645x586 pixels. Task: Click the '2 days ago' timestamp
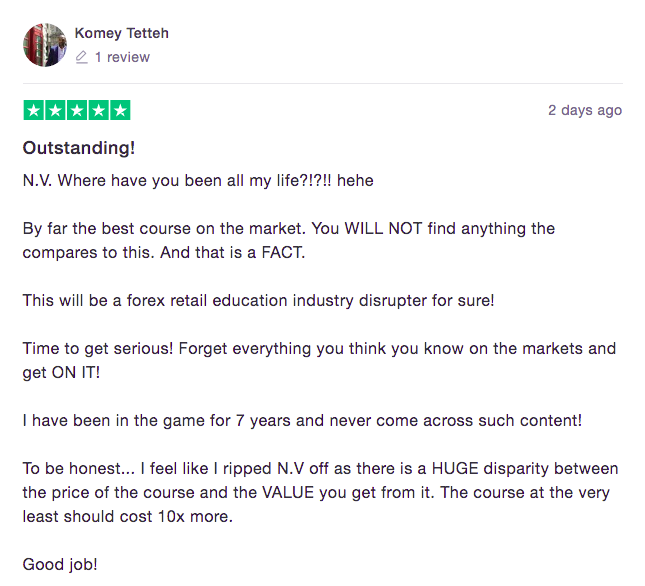pos(584,110)
